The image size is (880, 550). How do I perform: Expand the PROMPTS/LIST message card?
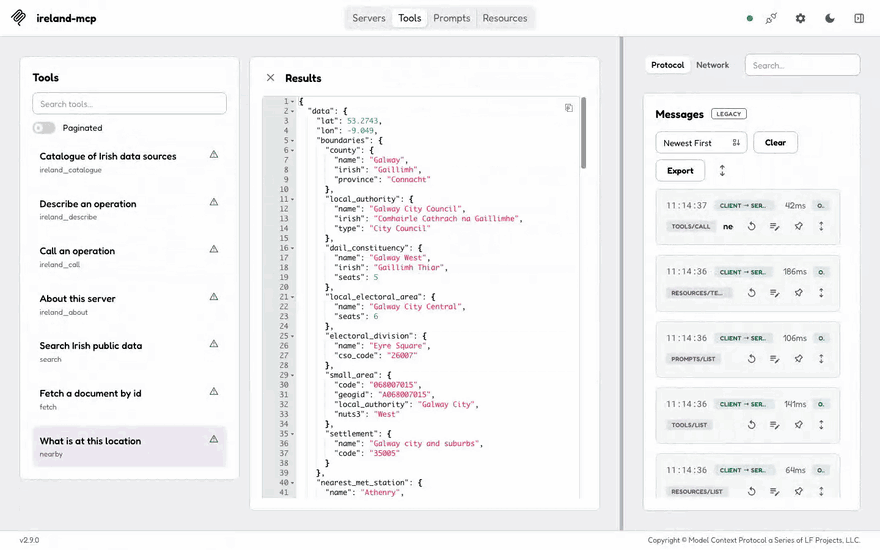(x=821, y=359)
